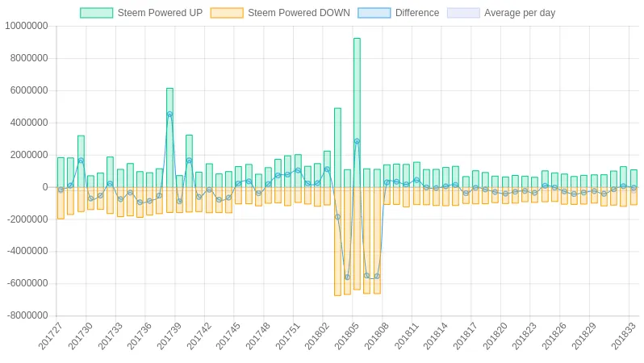Click the x-axis label 201823
The height and width of the screenshot is (363, 644).
[x=524, y=336]
